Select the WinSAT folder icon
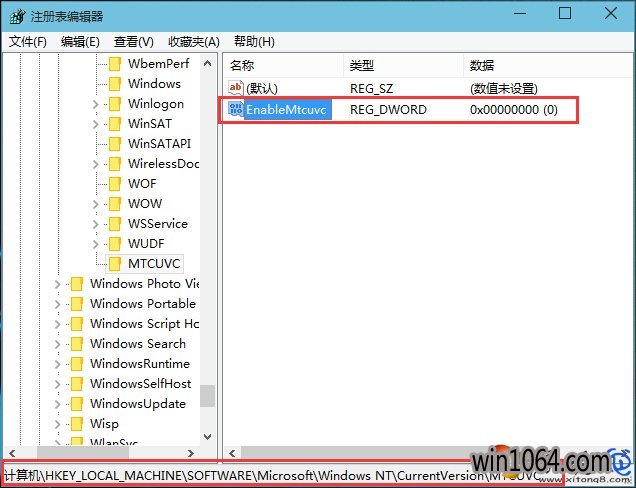The image size is (636, 488). [115, 124]
